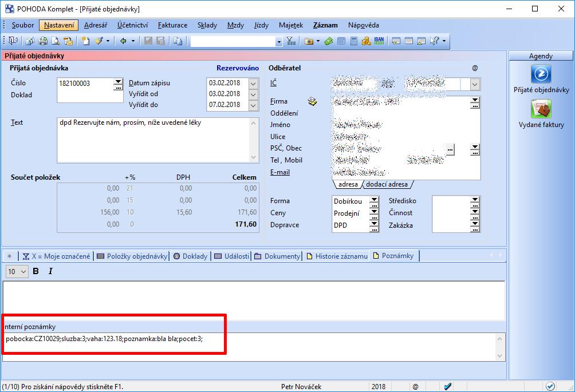Click into the Text order description field

coord(153,140)
